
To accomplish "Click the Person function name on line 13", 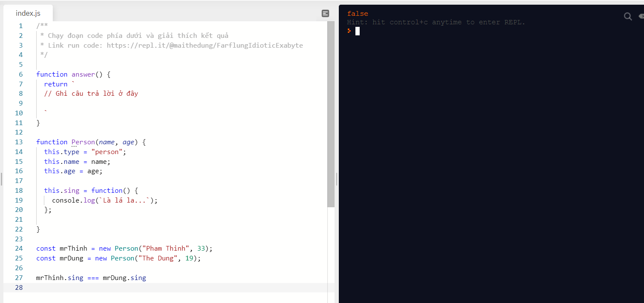I will 83,142.
